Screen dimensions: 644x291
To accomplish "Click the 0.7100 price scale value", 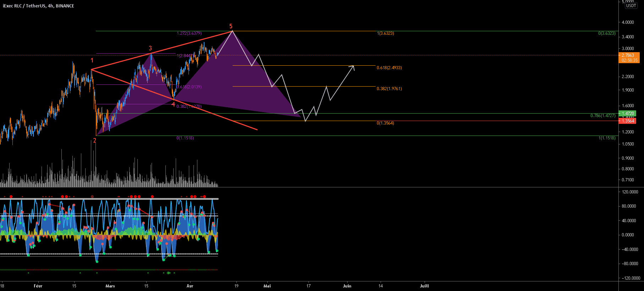I will tap(628, 180).
